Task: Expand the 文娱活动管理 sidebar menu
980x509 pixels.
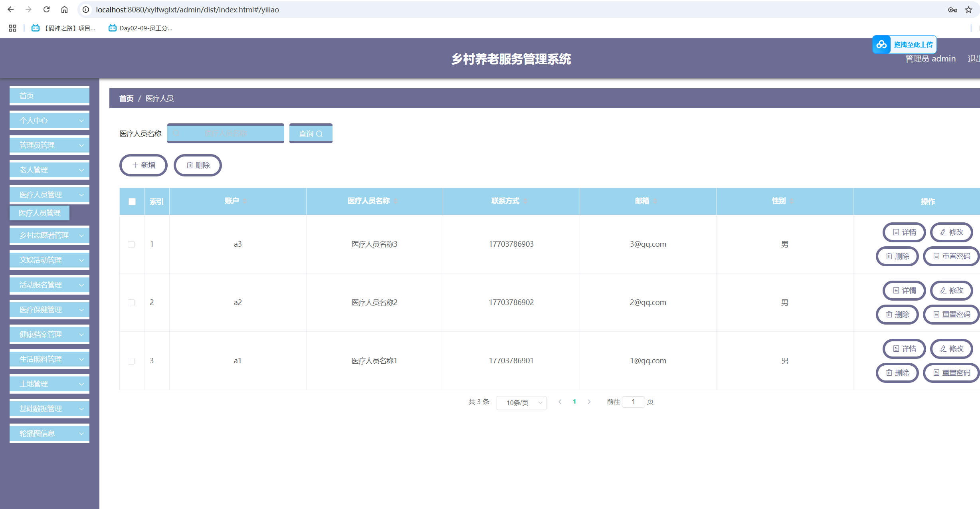Action: tap(49, 260)
